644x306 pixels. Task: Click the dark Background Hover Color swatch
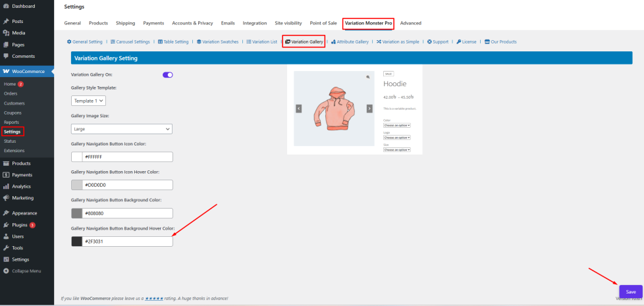77,242
